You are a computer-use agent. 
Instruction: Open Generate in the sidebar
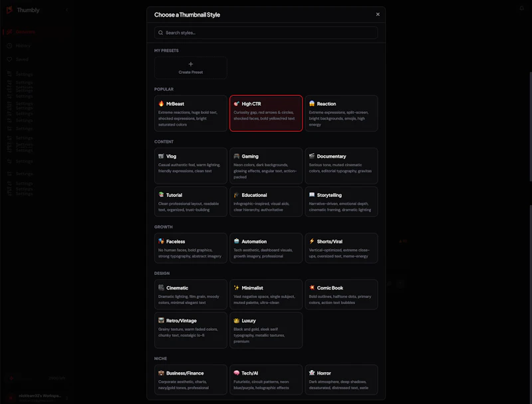tap(25, 32)
